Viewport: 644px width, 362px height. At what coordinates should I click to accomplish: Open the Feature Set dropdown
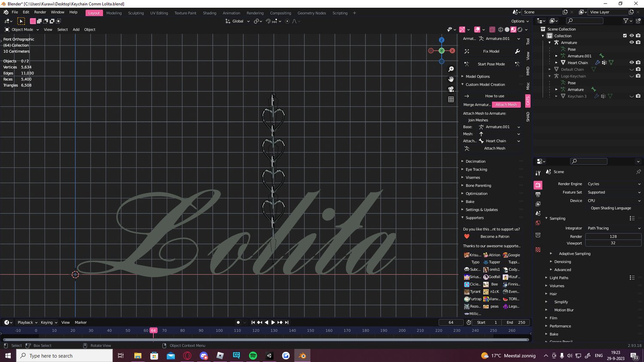click(x=614, y=192)
